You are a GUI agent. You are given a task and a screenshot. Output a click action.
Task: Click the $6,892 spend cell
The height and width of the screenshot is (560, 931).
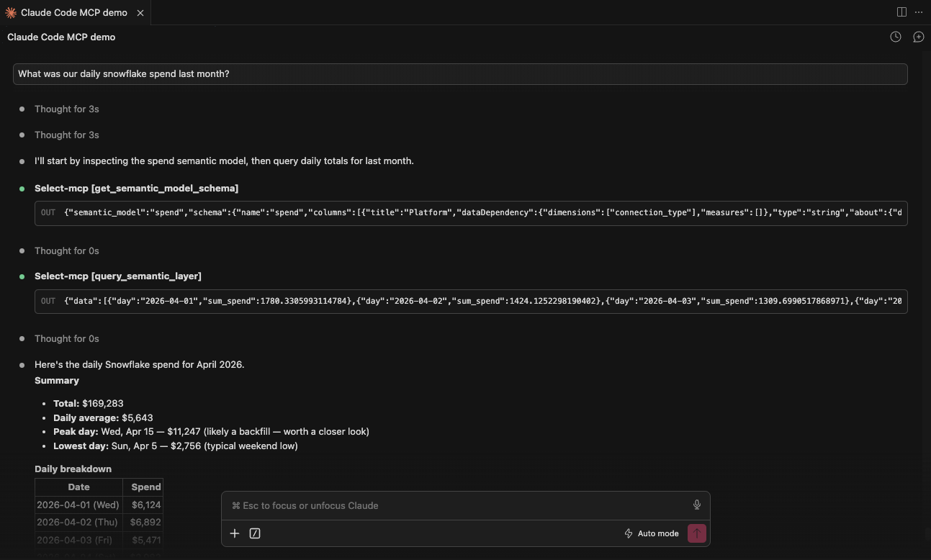143,523
